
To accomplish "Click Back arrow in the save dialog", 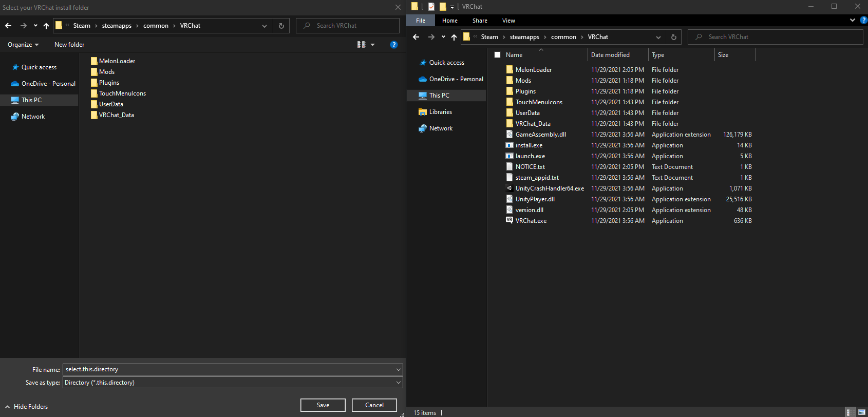I will [8, 26].
